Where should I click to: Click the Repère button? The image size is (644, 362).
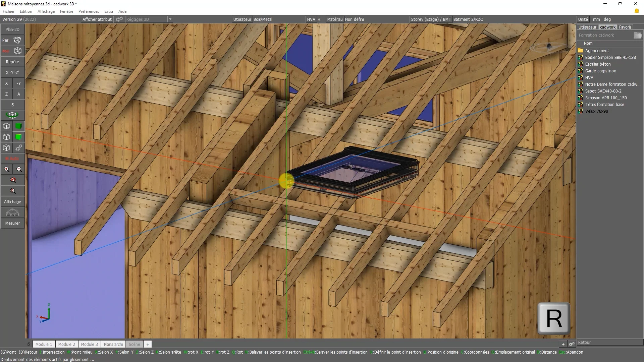click(12, 62)
